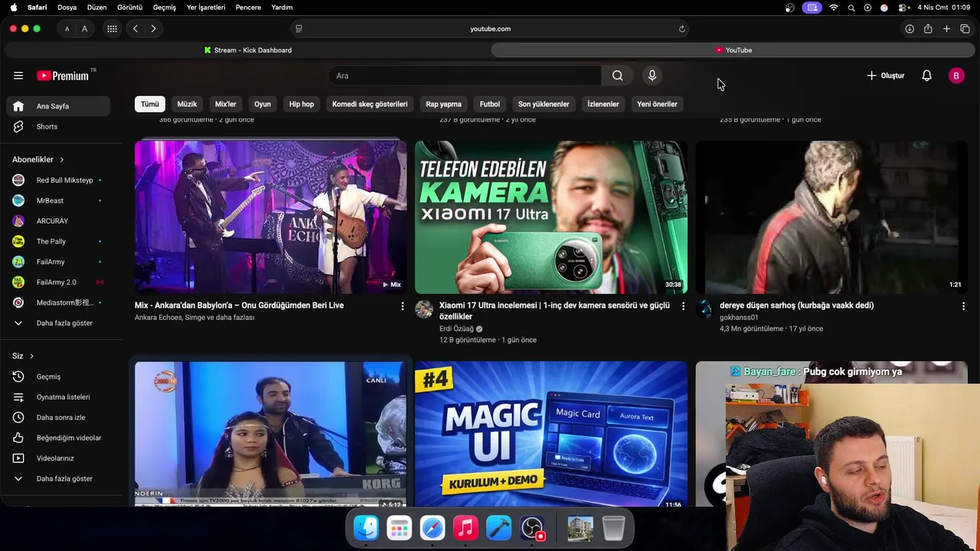Open FailArmy 2.0 channel subscription
This screenshot has height=551, width=980.
pos(58,282)
